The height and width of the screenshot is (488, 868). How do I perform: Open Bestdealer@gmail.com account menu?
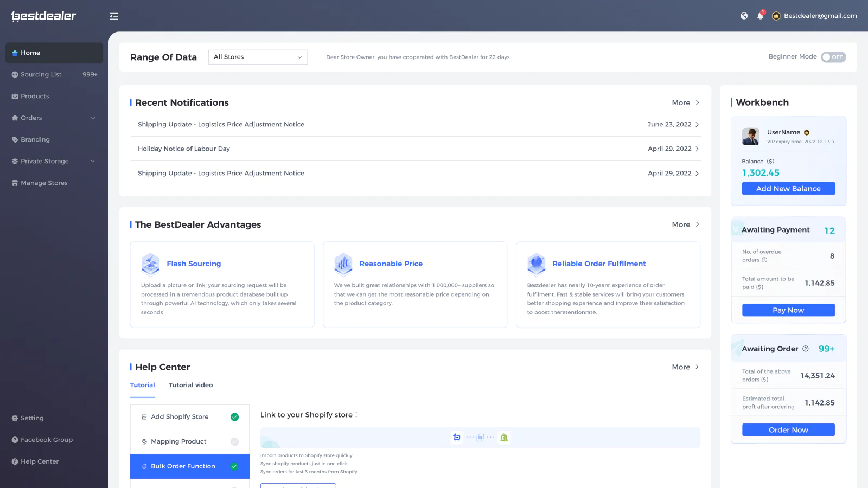[820, 16]
